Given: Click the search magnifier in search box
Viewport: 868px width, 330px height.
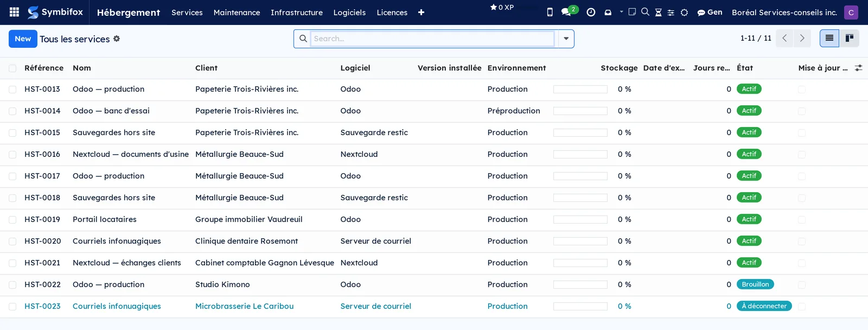Looking at the screenshot, I should point(303,39).
